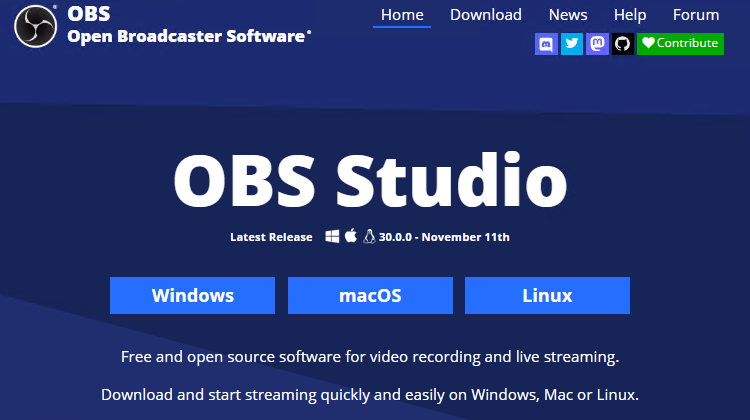Image resolution: width=750 pixels, height=420 pixels.
Task: Open the GitHub cat icon
Action: pos(623,44)
